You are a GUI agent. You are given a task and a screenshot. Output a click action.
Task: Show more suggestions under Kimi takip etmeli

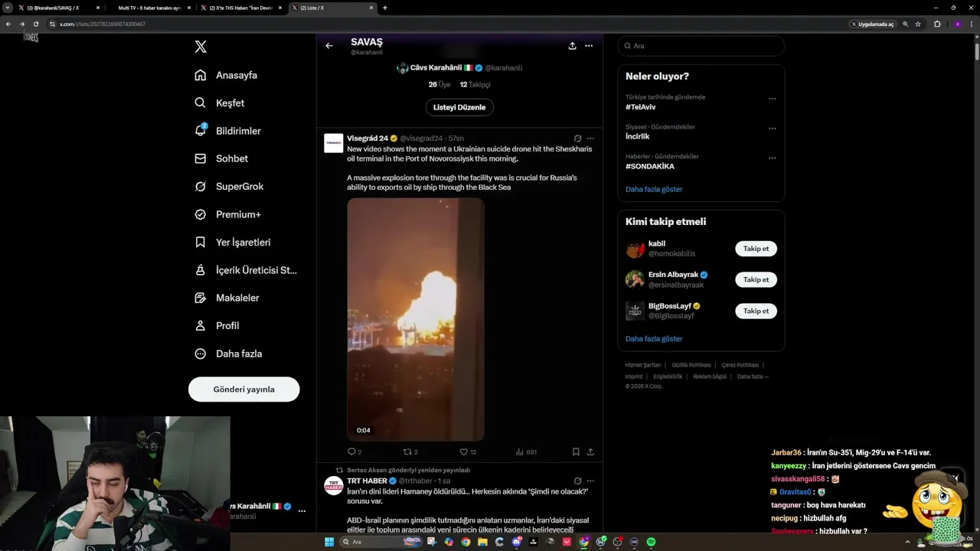tap(654, 338)
